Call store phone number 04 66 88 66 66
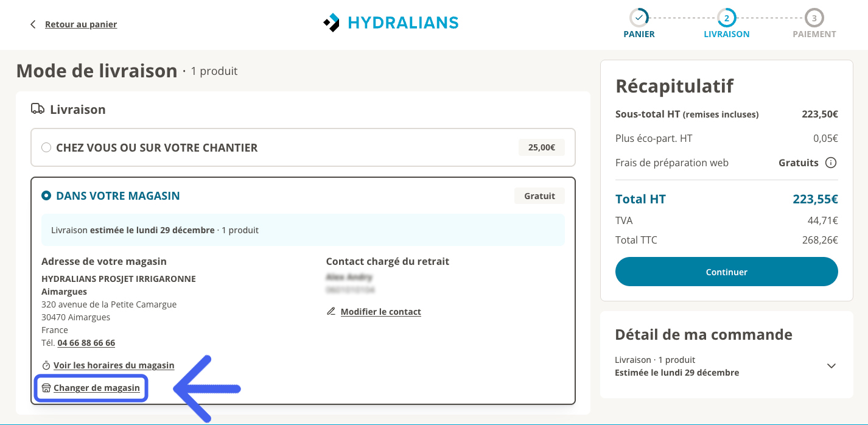This screenshot has height=425, width=868. [86, 343]
